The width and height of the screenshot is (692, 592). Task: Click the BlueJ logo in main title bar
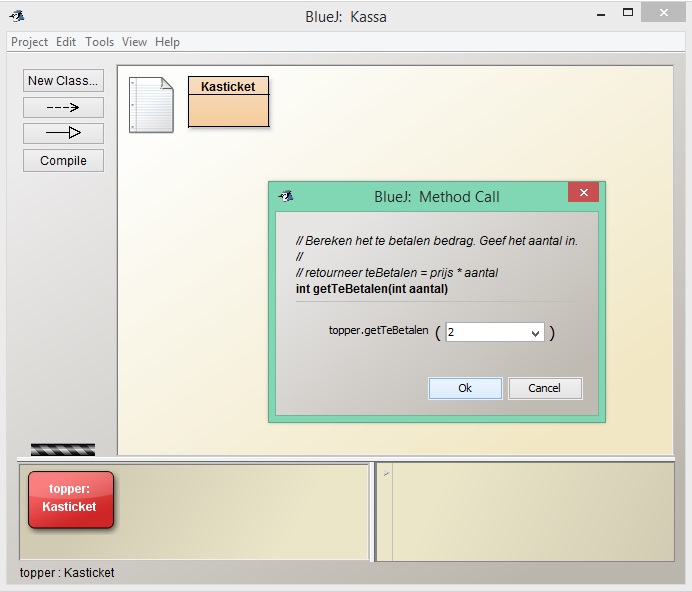18,16
